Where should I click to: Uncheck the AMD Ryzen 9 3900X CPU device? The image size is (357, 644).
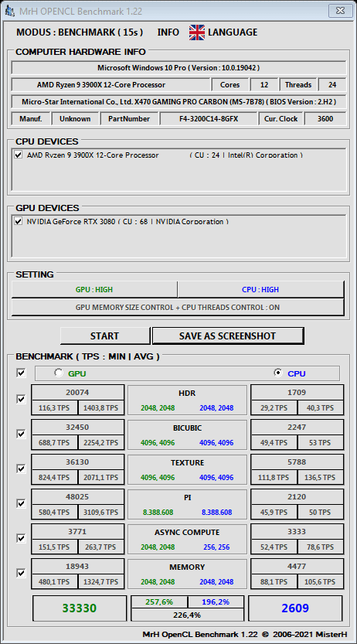point(18,155)
